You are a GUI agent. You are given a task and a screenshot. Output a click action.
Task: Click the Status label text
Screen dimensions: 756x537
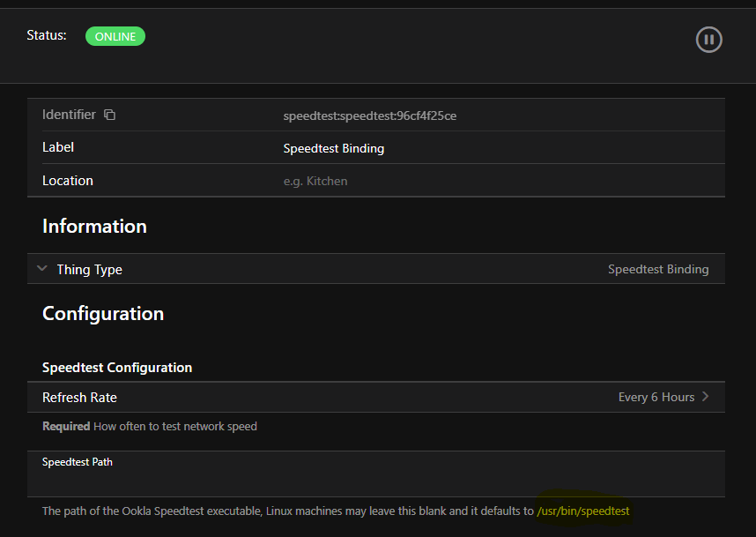(46, 36)
